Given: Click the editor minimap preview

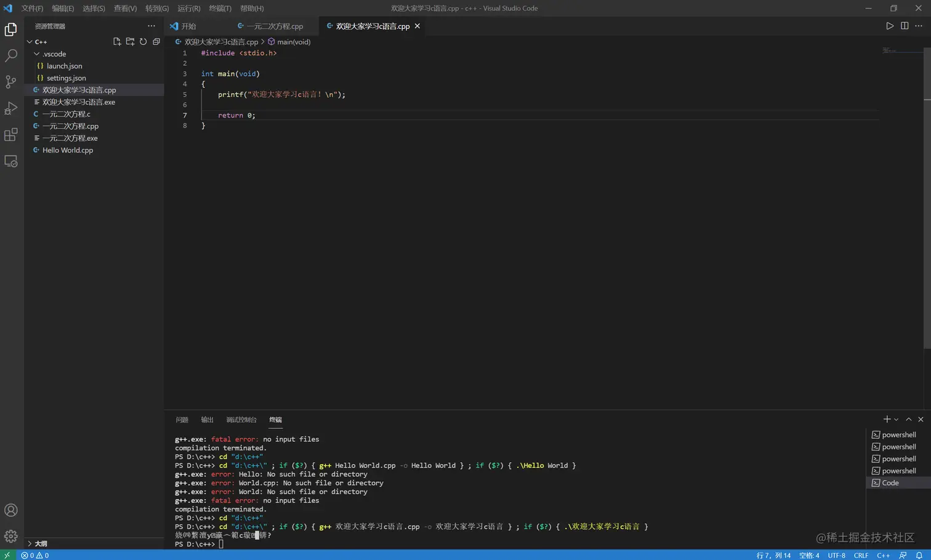Looking at the screenshot, I should tap(901, 50).
